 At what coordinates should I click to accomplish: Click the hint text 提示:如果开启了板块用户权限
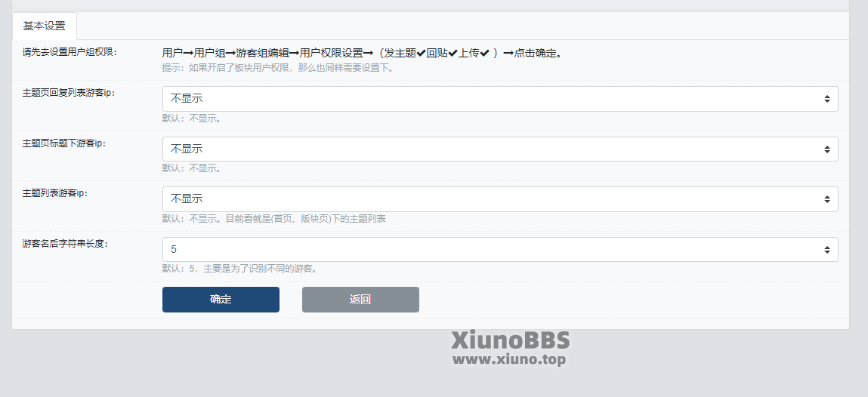278,68
